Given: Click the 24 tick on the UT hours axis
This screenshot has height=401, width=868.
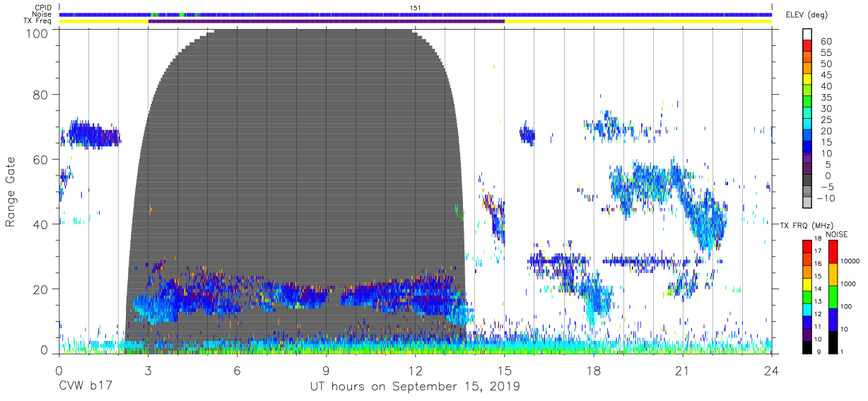Looking at the screenshot, I should [x=772, y=370].
